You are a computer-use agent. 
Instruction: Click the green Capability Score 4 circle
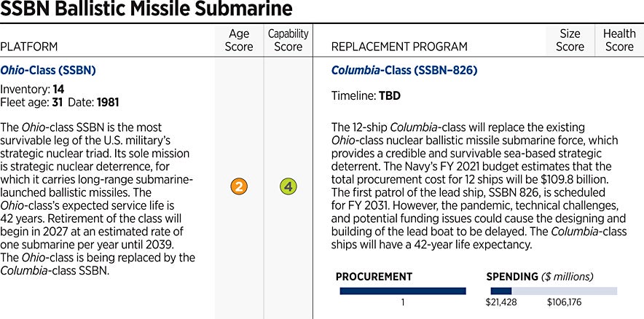tap(288, 186)
